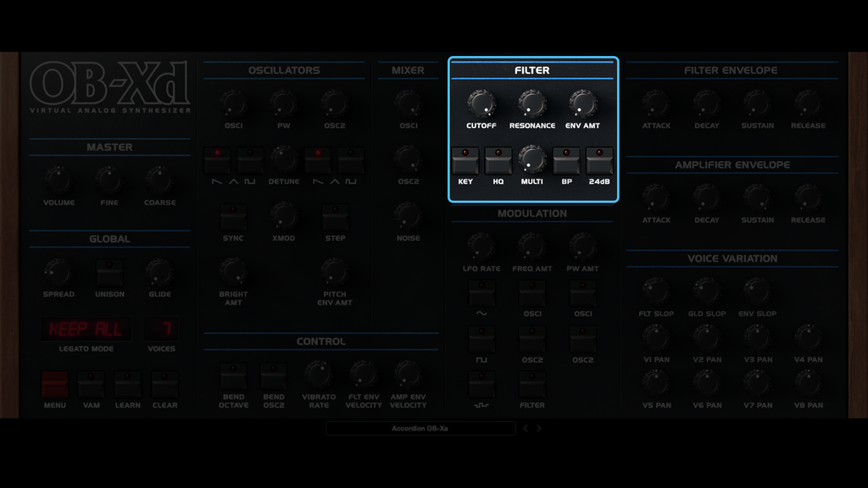This screenshot has height=488, width=868.
Task: Click the LEARN MIDI mapping button
Action: coord(127,385)
